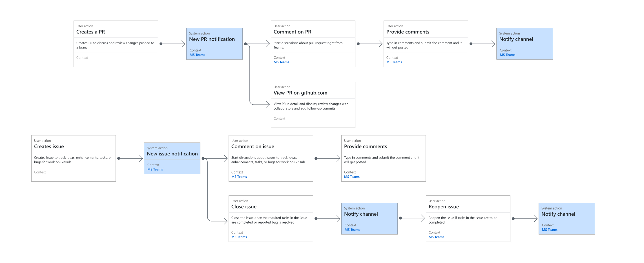Open MS Teams link in the Close issue card
644x263 pixels.
[x=239, y=237]
